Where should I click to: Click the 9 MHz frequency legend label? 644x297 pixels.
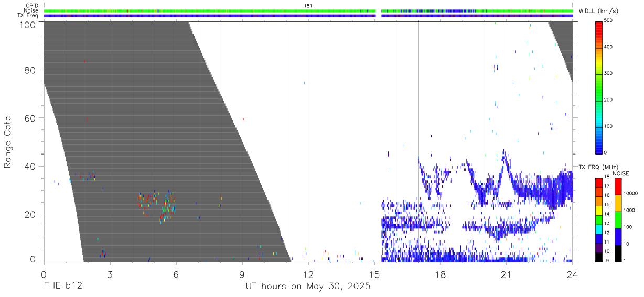[x=607, y=261]
